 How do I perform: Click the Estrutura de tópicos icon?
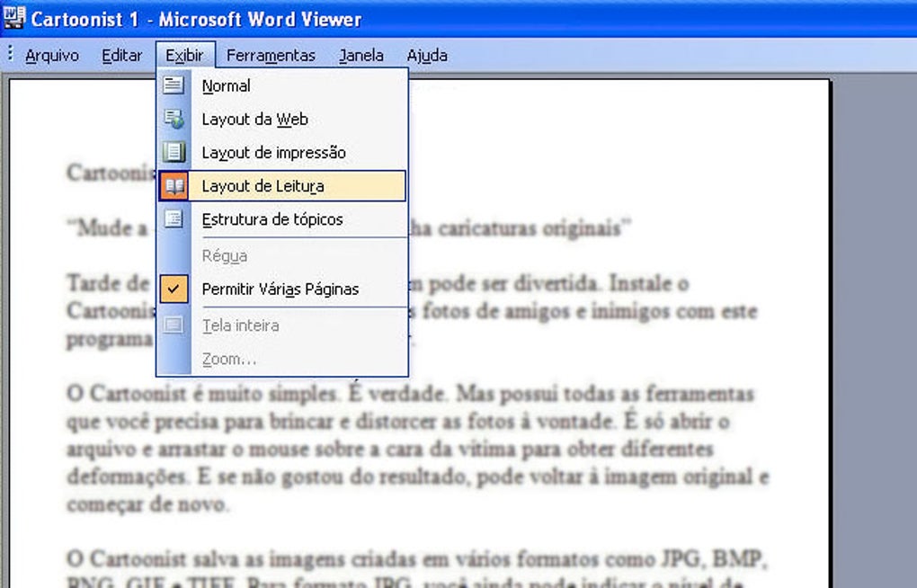pyautogui.click(x=174, y=219)
